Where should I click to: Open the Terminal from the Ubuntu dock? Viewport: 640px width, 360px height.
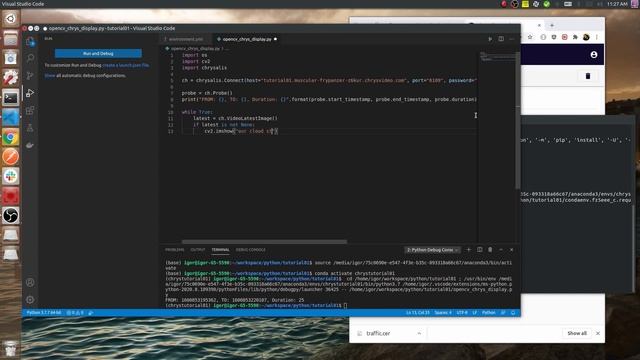[x=11, y=98]
